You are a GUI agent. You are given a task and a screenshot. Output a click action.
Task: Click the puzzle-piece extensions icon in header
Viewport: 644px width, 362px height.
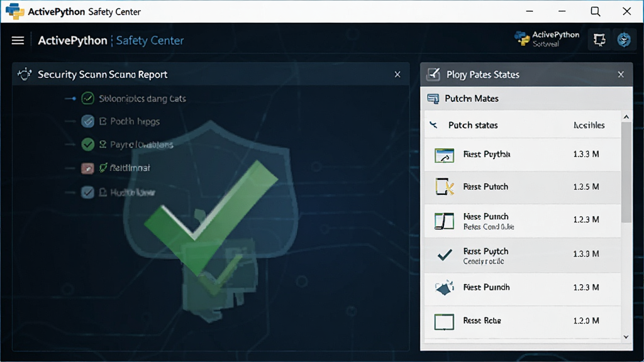pyautogui.click(x=599, y=40)
